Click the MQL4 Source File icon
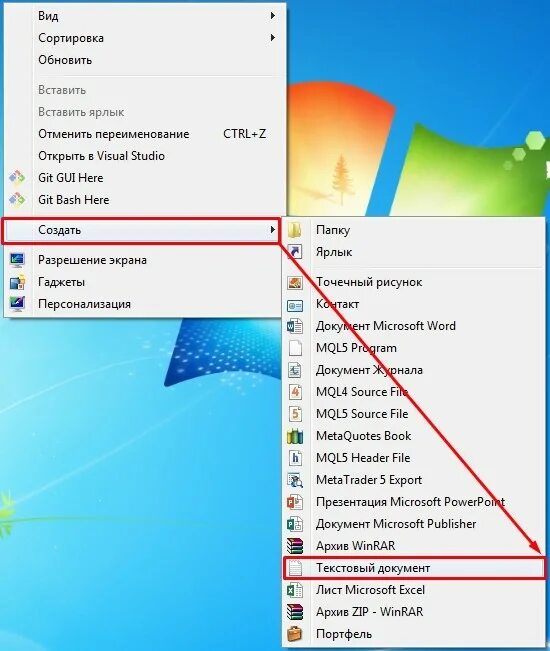This screenshot has width=550, height=651. tap(295, 392)
